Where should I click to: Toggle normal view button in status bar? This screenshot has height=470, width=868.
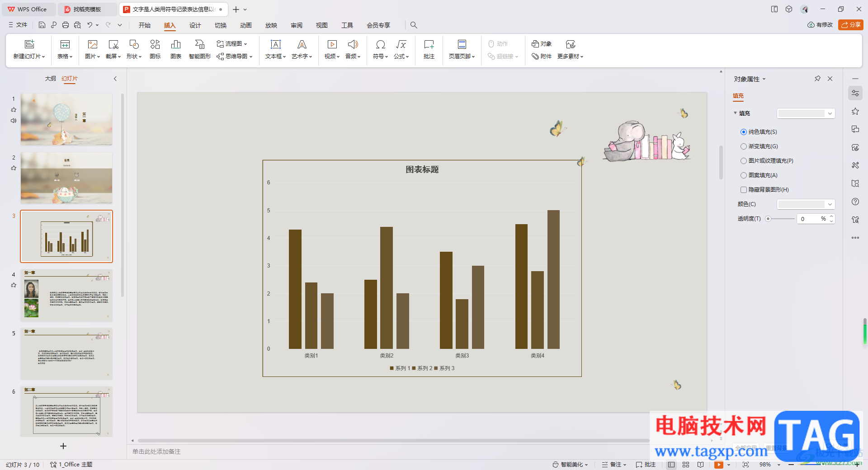671,465
